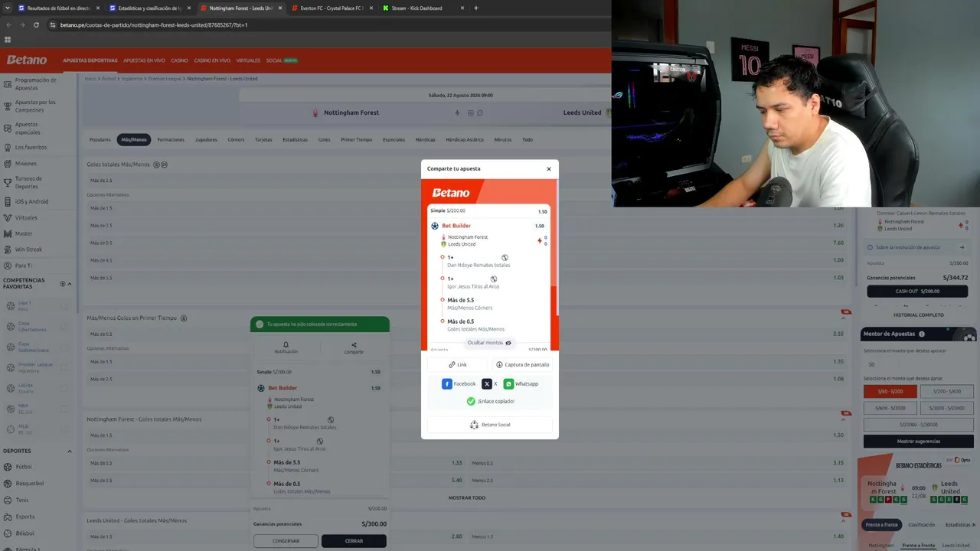Image resolution: width=980 pixels, height=551 pixels.
Task: Close the Comparte tu apuesta dialog
Action: (549, 169)
